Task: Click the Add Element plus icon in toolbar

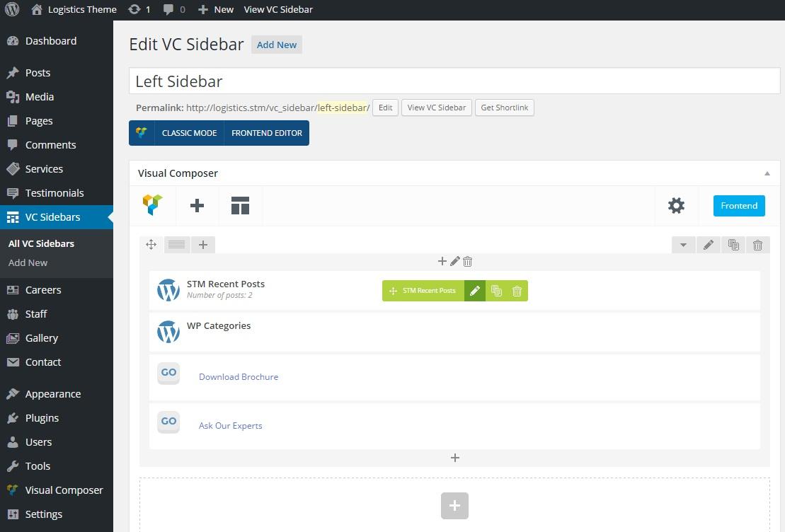Action: [197, 206]
